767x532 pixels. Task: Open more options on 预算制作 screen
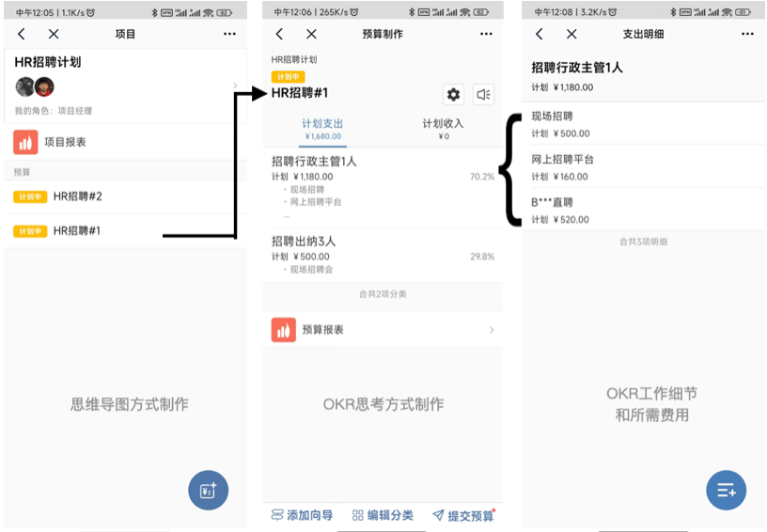(486, 34)
